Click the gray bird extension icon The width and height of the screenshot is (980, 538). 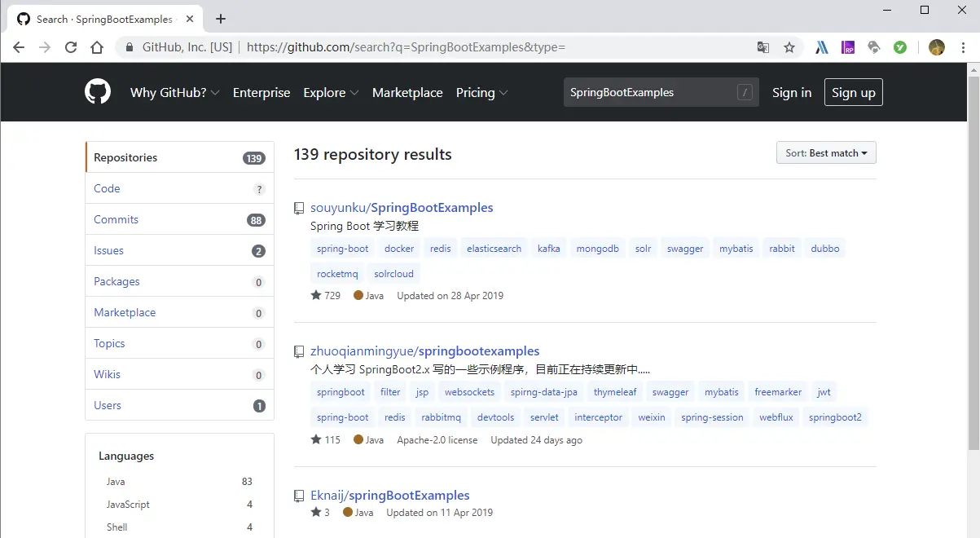(x=874, y=47)
